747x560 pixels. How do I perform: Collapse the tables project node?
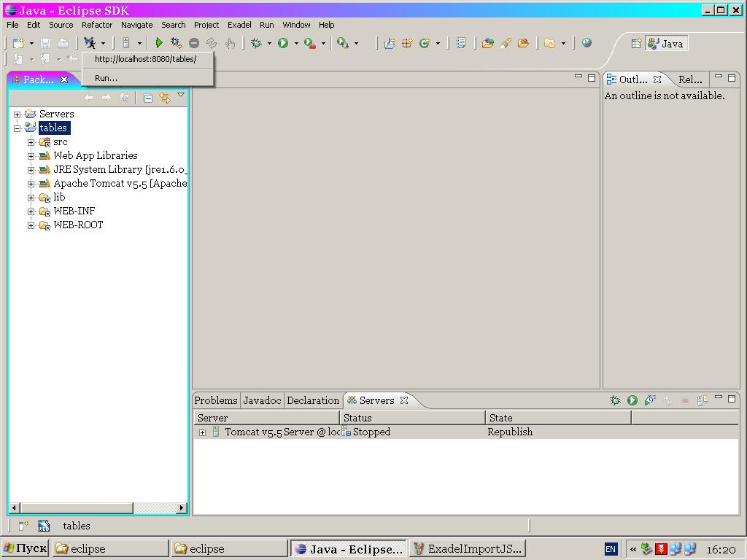(18, 128)
